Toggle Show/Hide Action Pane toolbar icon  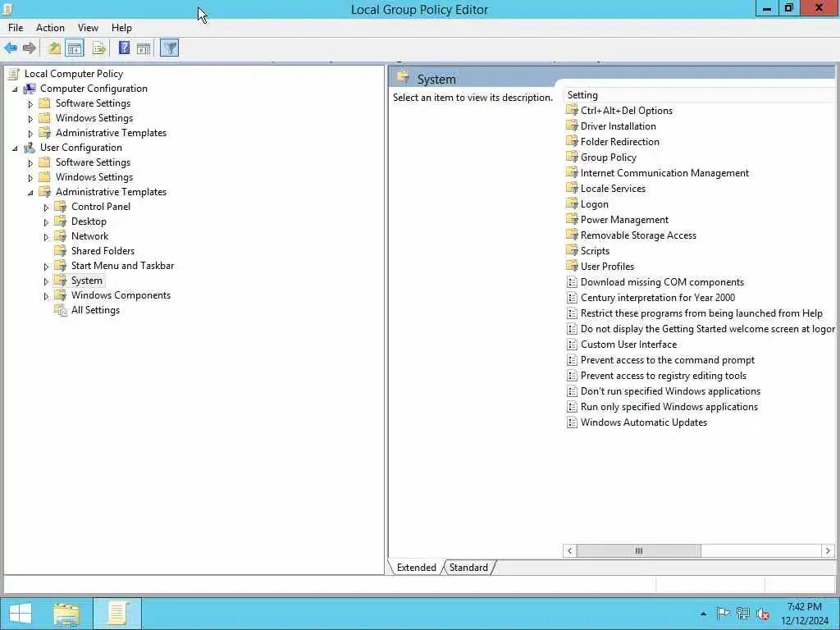144,48
